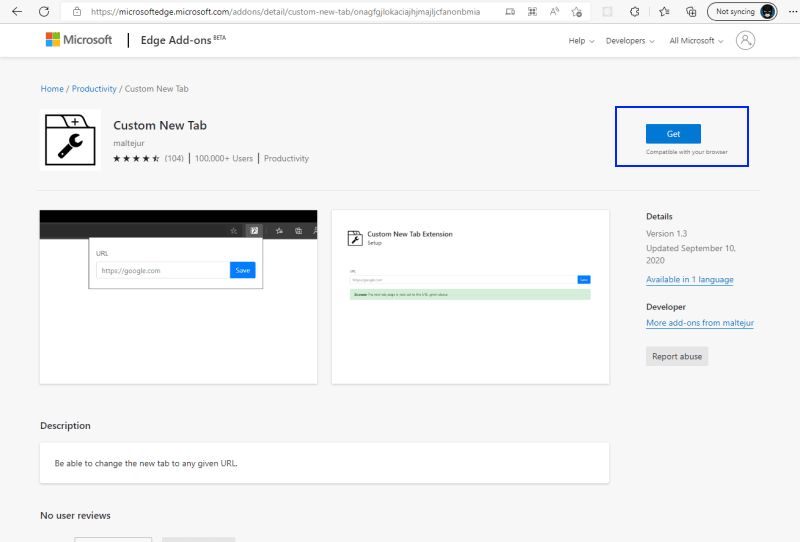Go back to the previous page
This screenshot has width=800, height=542.
click(17, 11)
